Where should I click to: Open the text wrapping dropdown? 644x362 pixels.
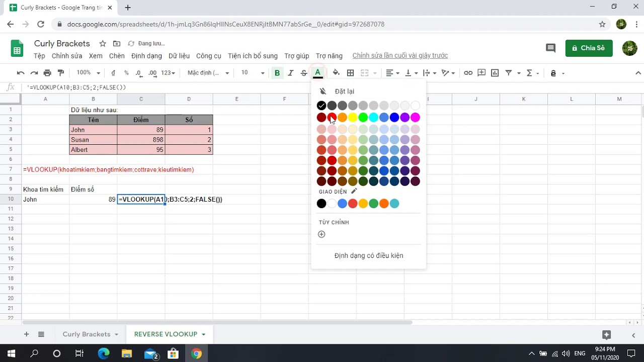tap(429, 73)
